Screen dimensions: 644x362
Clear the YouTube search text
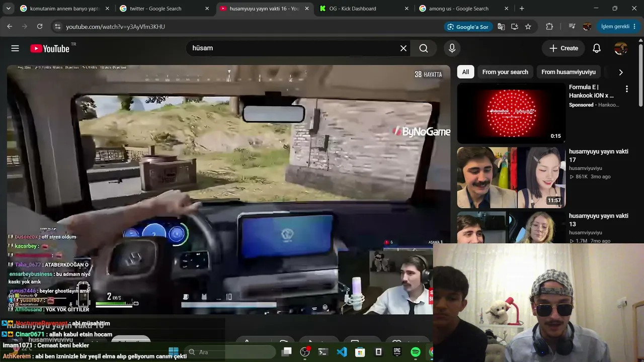(403, 48)
